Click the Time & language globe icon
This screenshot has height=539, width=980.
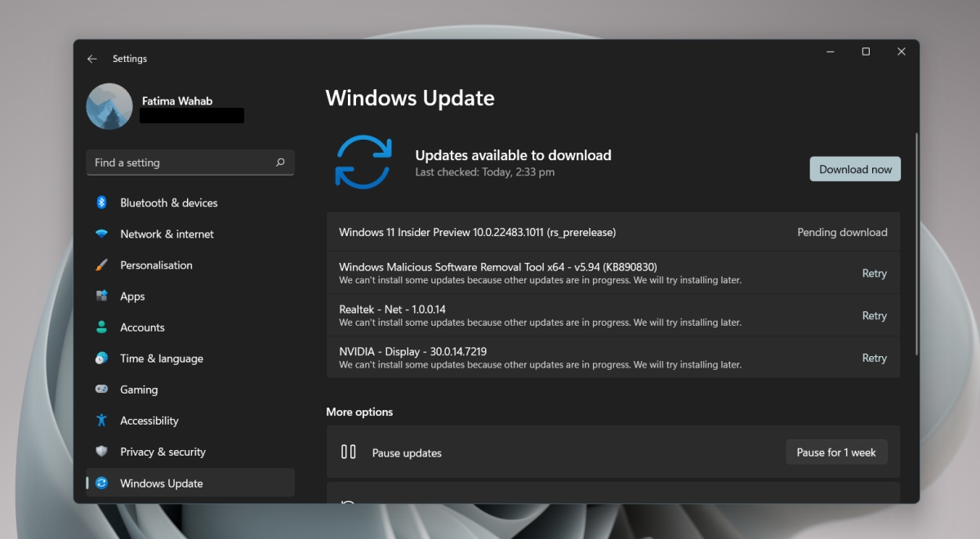[101, 359]
